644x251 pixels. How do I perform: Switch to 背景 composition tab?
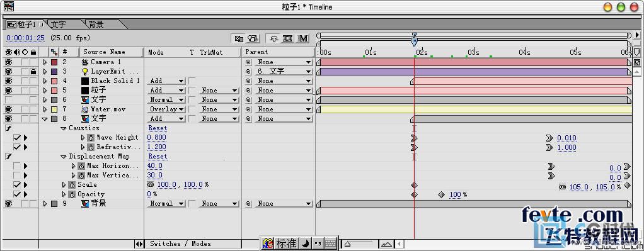96,25
